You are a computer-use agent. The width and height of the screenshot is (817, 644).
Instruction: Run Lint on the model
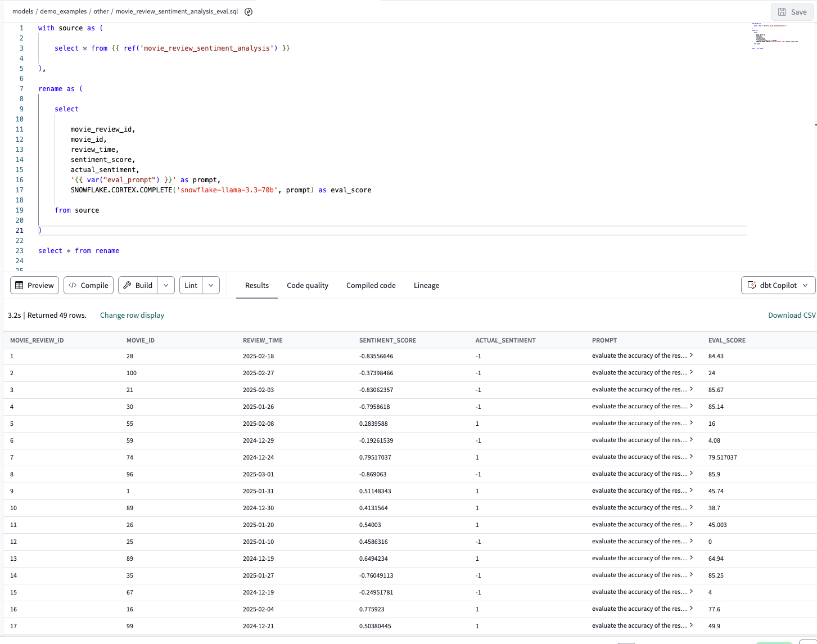(x=191, y=285)
